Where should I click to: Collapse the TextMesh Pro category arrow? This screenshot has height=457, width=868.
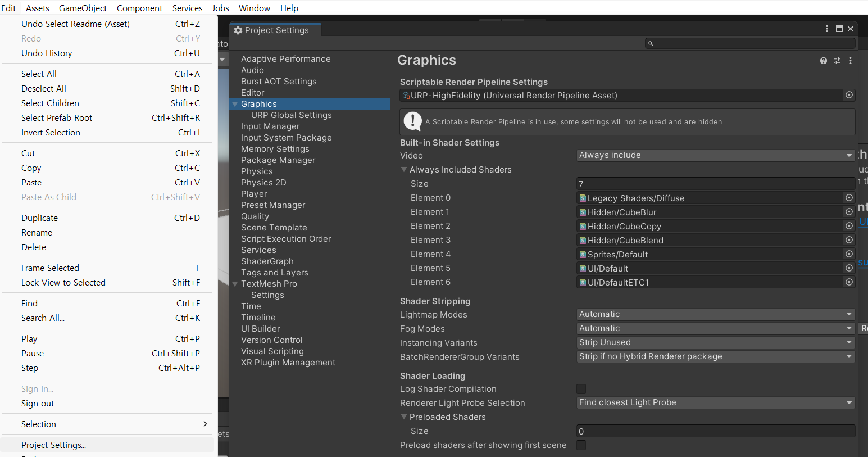(x=235, y=284)
